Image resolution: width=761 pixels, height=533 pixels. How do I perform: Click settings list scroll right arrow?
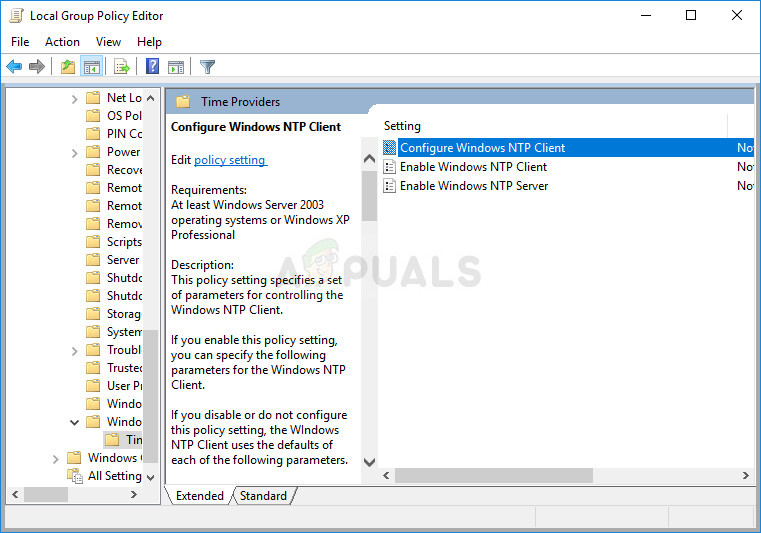[x=746, y=476]
